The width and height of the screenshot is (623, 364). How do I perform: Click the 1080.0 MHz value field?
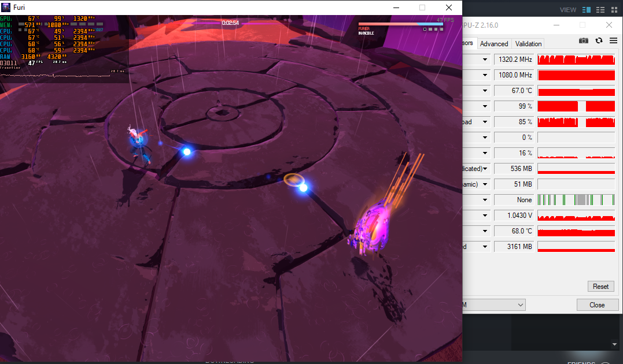click(x=514, y=75)
